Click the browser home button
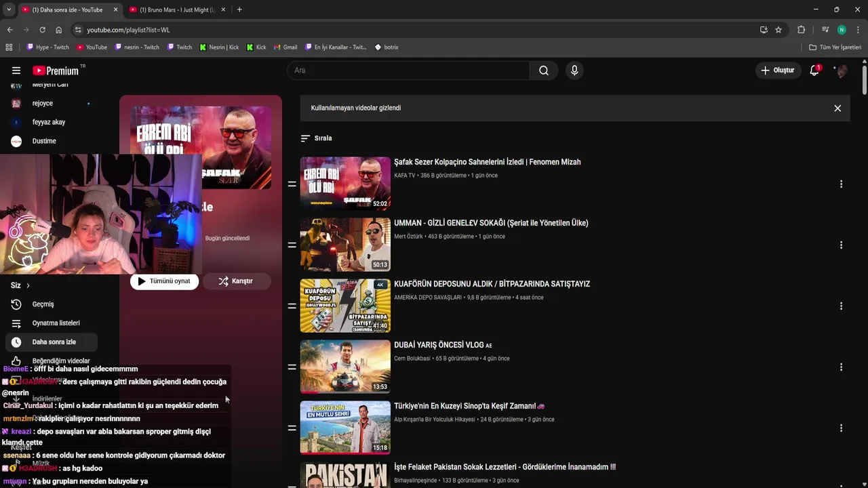This screenshot has height=488, width=868. 58,30
